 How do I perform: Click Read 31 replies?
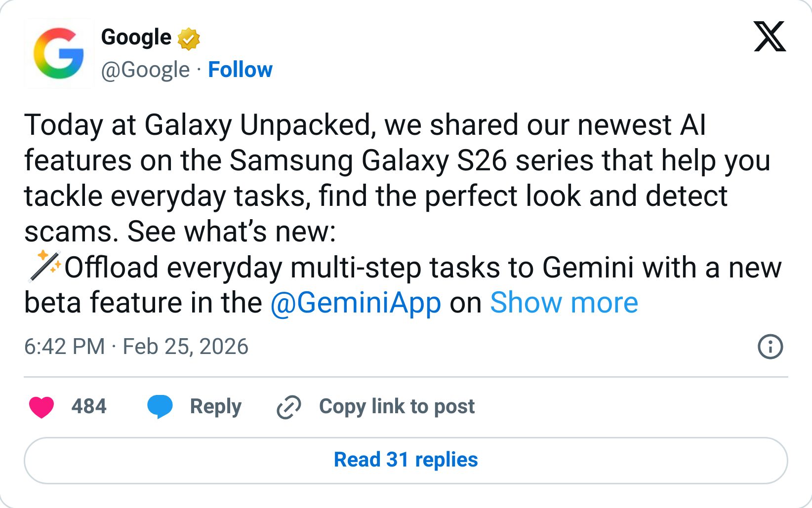tap(406, 460)
